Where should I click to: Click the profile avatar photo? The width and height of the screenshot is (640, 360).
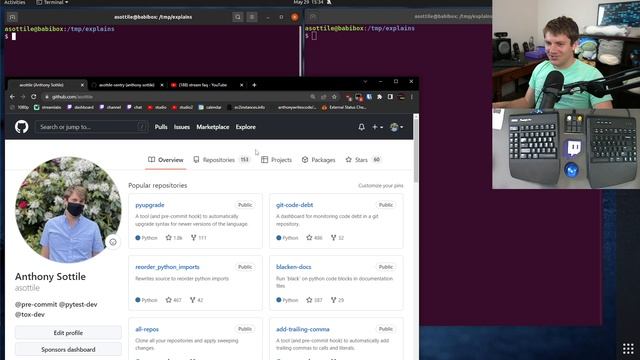click(x=68, y=209)
